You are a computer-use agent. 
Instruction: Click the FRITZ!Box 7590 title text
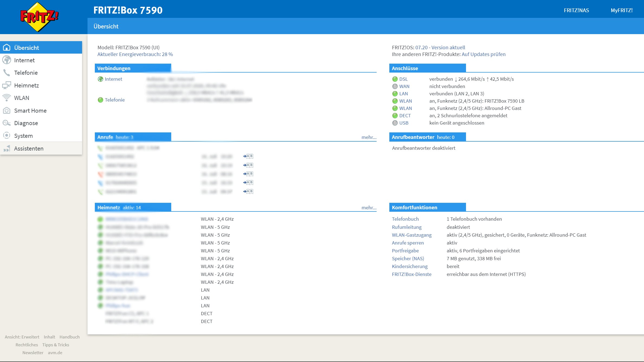point(128,10)
